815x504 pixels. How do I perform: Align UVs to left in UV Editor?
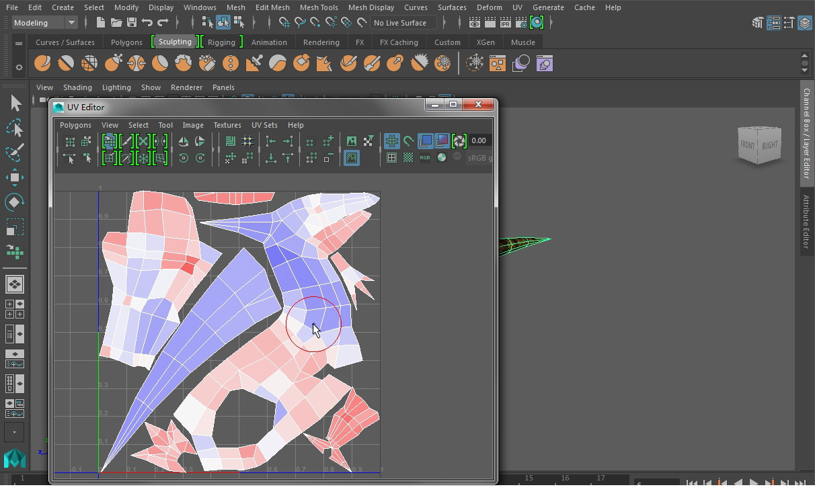tap(270, 141)
